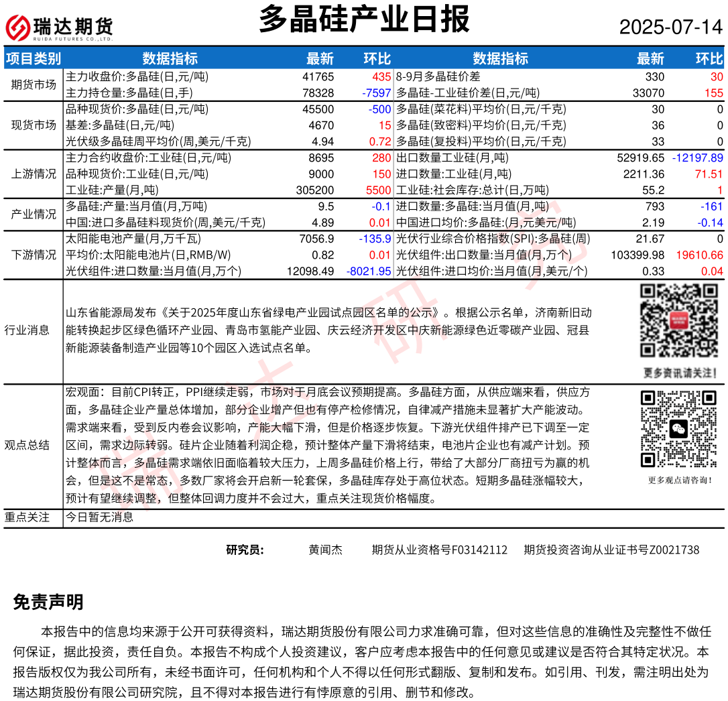Click the Ruida Futures logo
Screen dimensions: 728x701
(x=59, y=27)
